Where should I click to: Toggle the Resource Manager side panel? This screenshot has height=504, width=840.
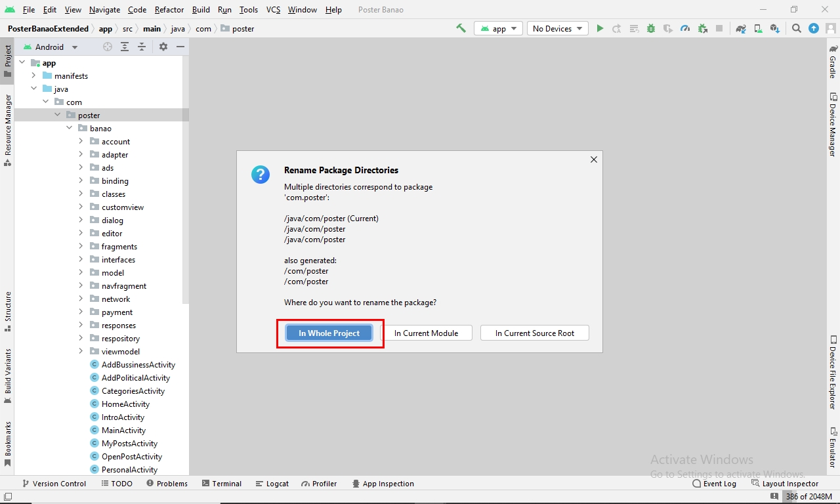click(8, 129)
